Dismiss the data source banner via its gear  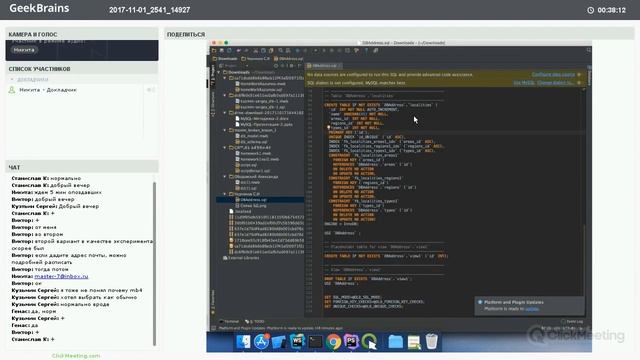pos(579,75)
